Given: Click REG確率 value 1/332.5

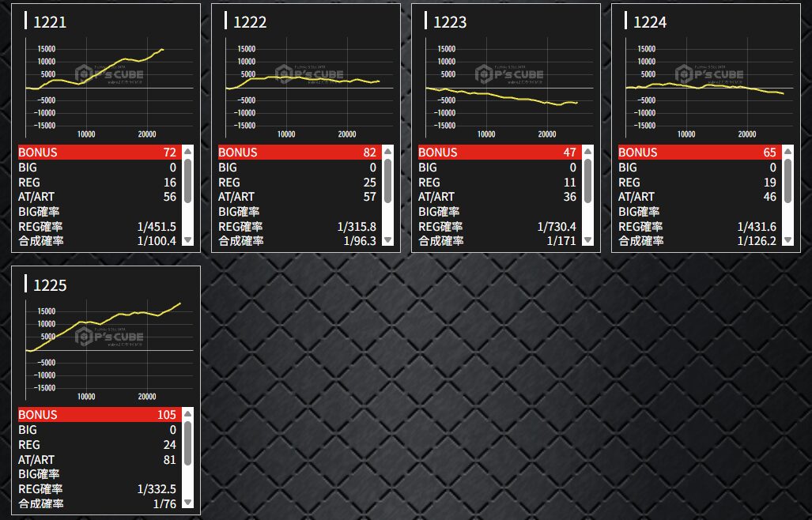Looking at the screenshot, I should (157, 489).
